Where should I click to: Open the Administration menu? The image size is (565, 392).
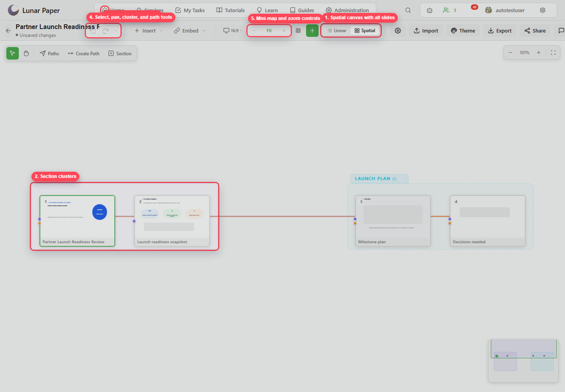coord(347,10)
